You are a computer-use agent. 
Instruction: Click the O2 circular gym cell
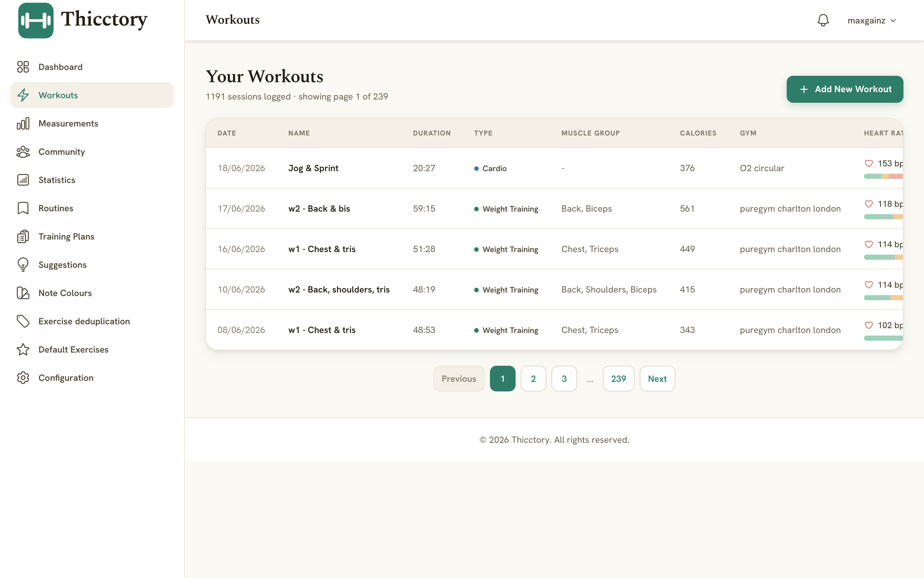click(762, 168)
